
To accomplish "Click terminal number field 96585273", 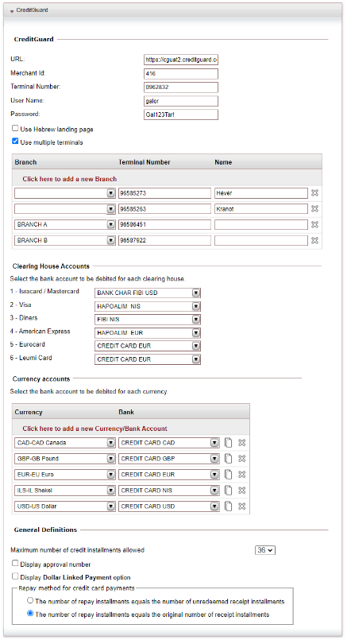I will 165,193.
